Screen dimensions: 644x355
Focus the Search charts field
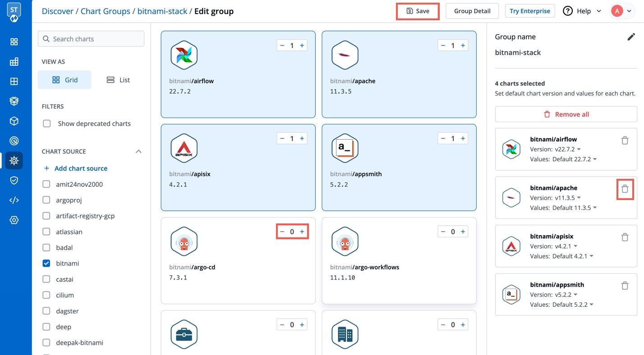click(91, 39)
